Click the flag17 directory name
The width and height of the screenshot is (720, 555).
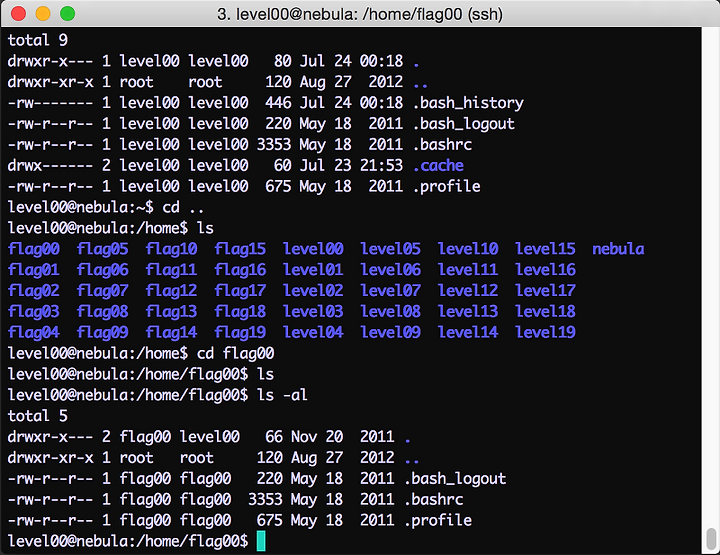coord(241,291)
